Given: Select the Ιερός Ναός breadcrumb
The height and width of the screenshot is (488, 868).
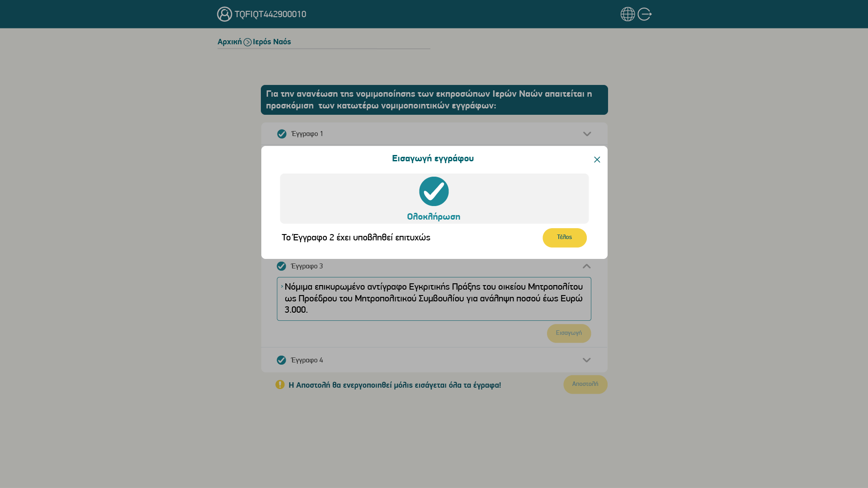Looking at the screenshot, I should click(x=272, y=42).
